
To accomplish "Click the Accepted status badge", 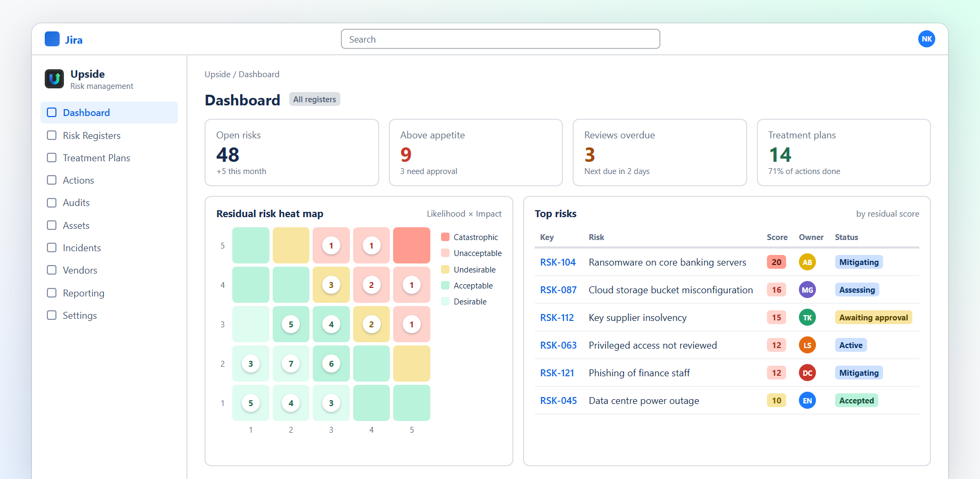I will click(x=856, y=400).
